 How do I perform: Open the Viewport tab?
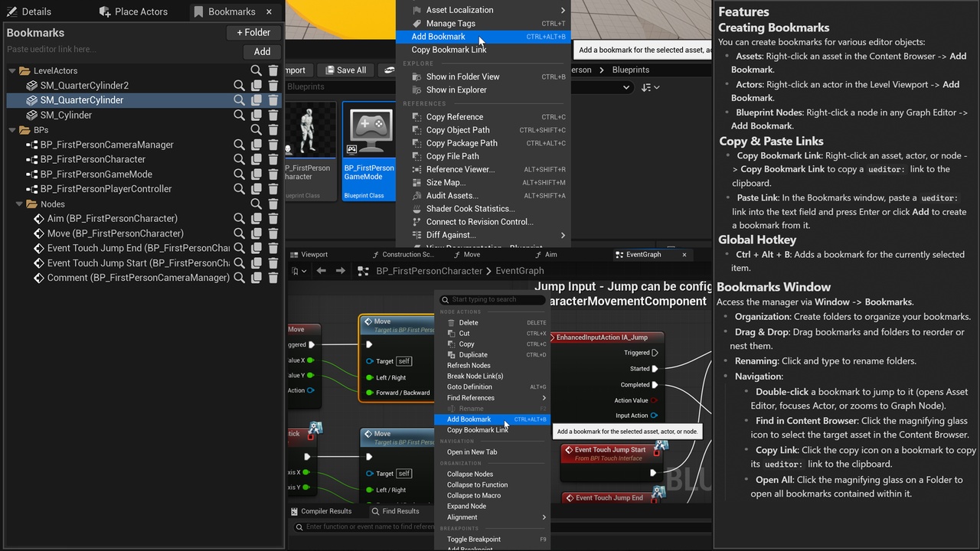tap(309, 254)
